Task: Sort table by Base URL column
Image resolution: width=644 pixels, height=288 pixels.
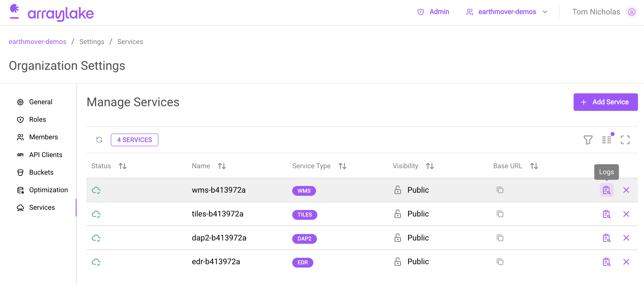Action: point(534,166)
